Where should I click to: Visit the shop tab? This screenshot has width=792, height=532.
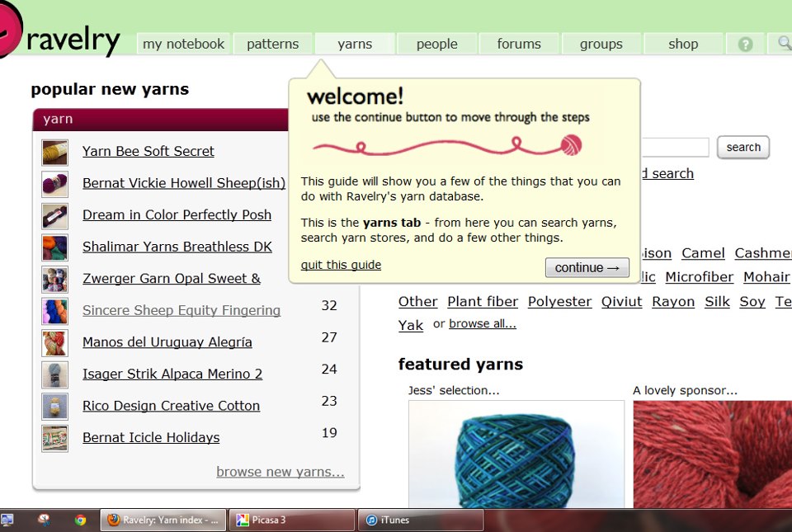(683, 43)
